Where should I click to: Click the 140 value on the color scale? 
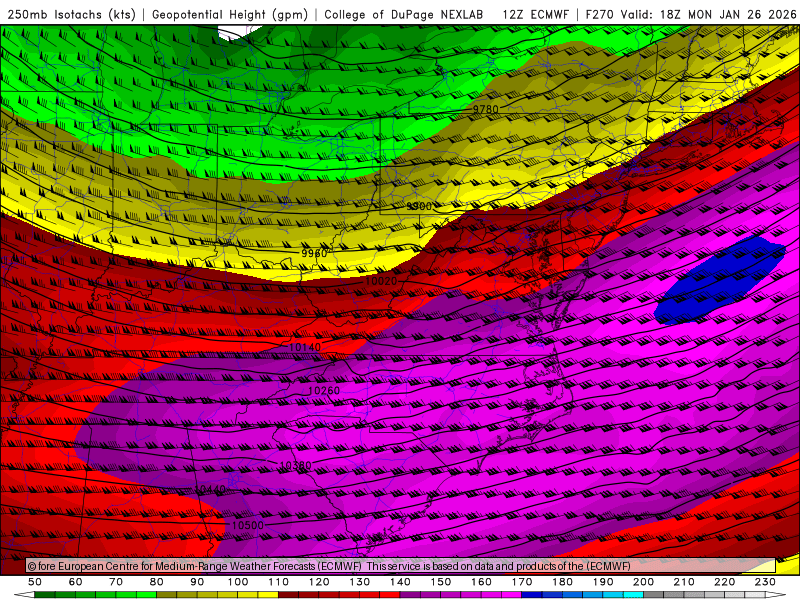[400, 582]
